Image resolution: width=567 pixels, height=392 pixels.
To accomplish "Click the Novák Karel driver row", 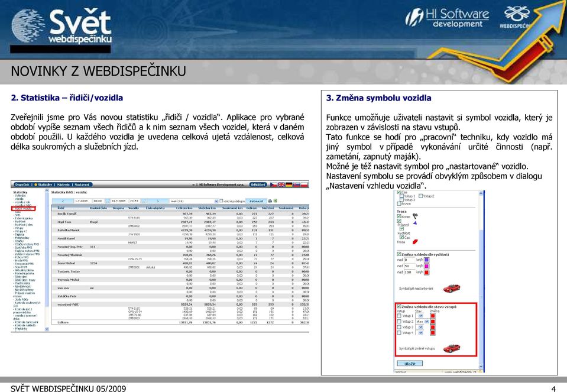I will (180, 238).
